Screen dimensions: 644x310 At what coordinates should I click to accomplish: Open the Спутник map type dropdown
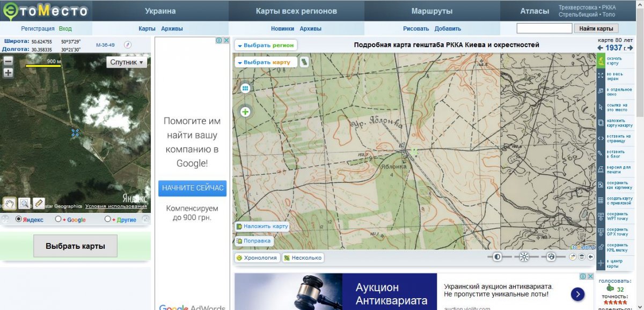pos(127,62)
